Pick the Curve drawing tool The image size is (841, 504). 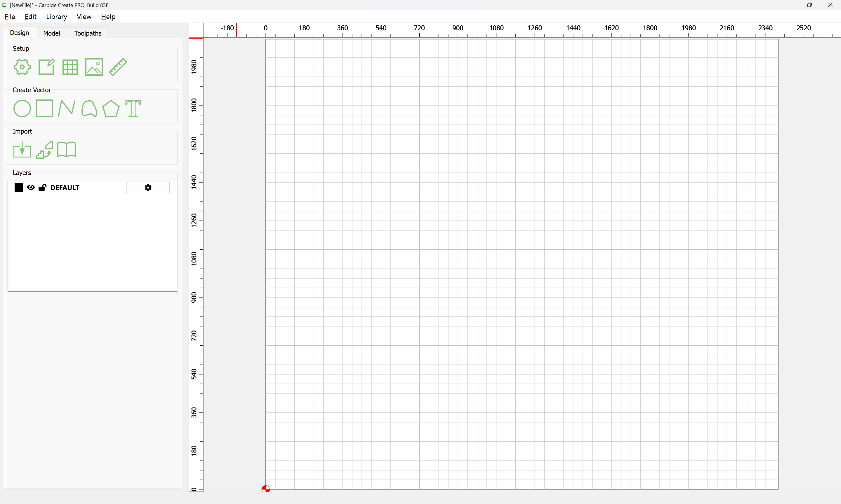(x=89, y=109)
